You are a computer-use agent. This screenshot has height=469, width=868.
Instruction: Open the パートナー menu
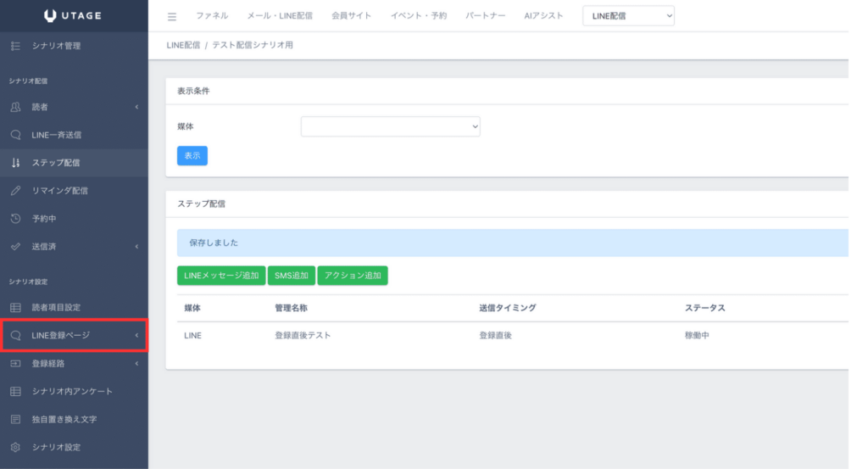pyautogui.click(x=486, y=15)
